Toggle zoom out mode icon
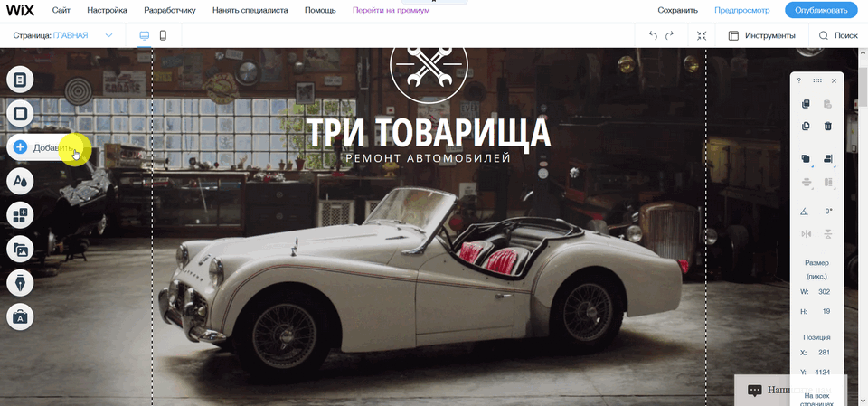Viewport: 868px width, 406px height. pos(702,35)
